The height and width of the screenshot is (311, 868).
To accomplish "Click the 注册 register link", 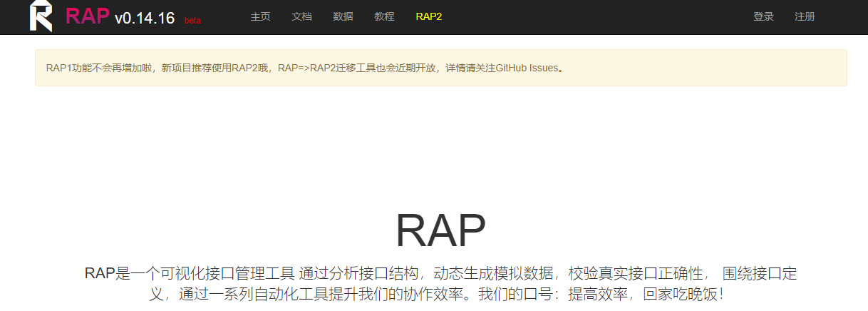I will pyautogui.click(x=805, y=16).
